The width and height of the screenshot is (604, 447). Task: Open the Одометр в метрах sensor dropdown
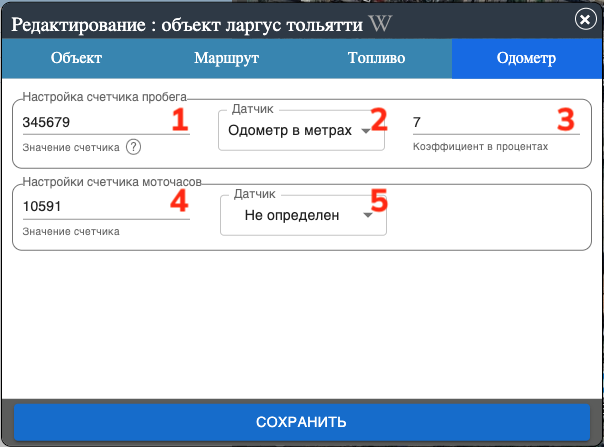[x=290, y=129]
